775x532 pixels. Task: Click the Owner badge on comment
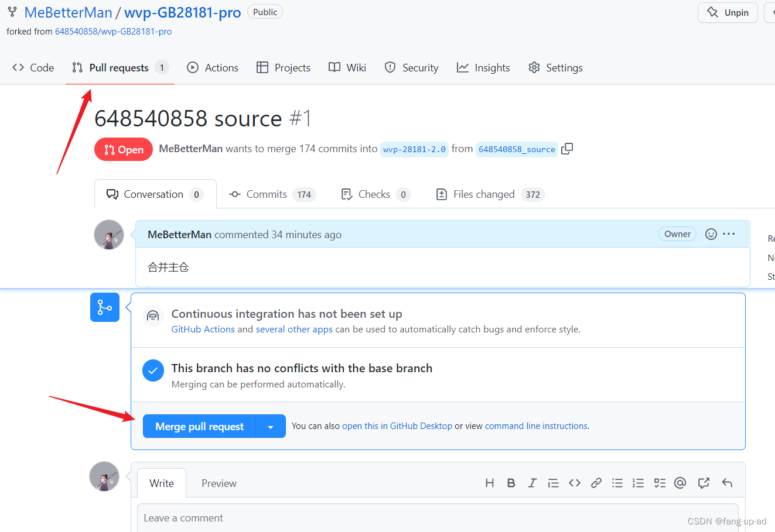point(678,234)
